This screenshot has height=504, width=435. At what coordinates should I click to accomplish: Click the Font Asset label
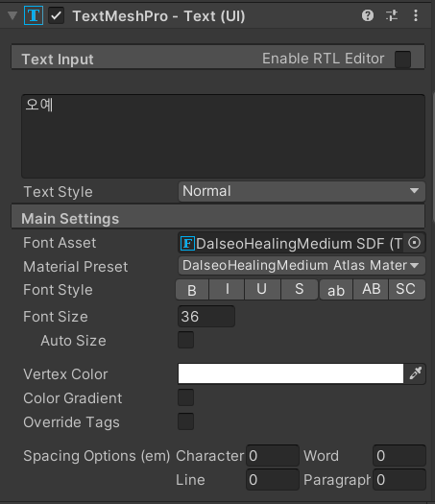60,243
